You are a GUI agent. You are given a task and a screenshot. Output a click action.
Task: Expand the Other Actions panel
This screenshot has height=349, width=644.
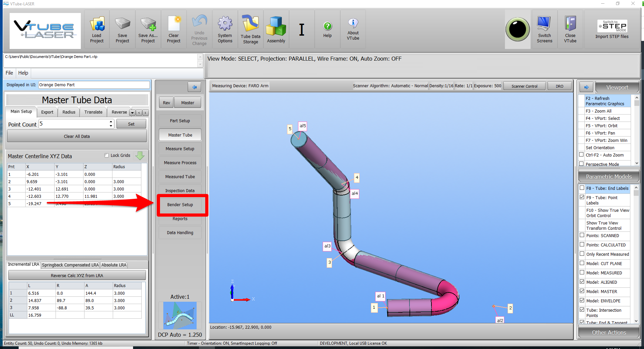(609, 332)
